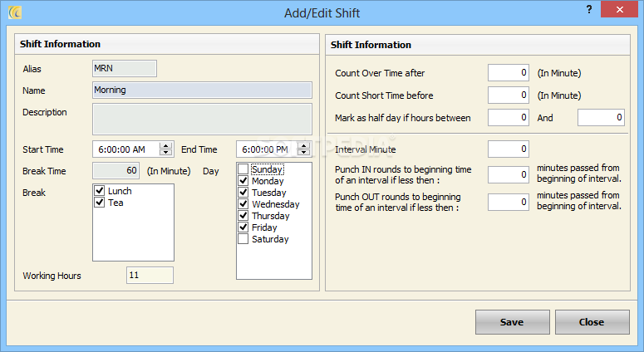Increase End Time with the up arrow
The height and width of the screenshot is (352, 644).
(x=304, y=145)
